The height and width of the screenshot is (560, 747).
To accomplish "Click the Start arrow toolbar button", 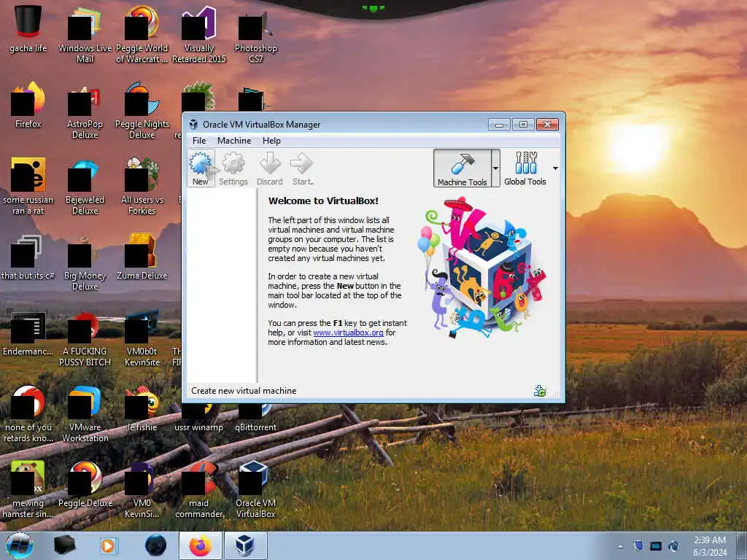I will pyautogui.click(x=302, y=168).
